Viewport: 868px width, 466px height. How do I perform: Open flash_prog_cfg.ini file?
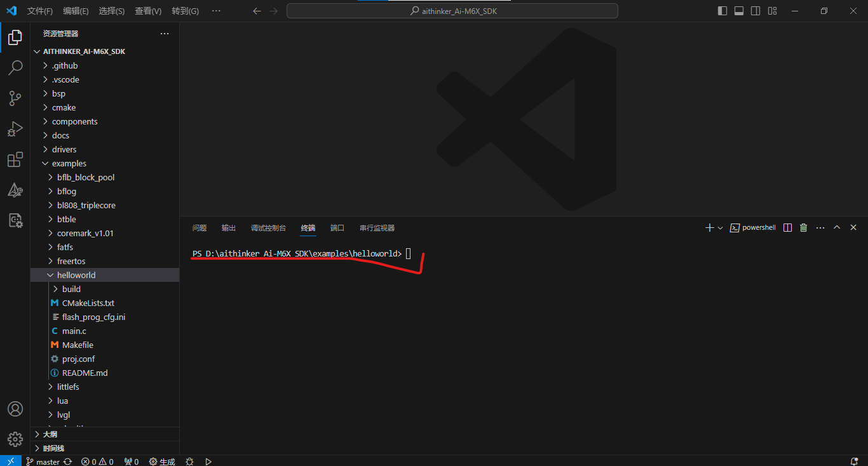coord(105,317)
